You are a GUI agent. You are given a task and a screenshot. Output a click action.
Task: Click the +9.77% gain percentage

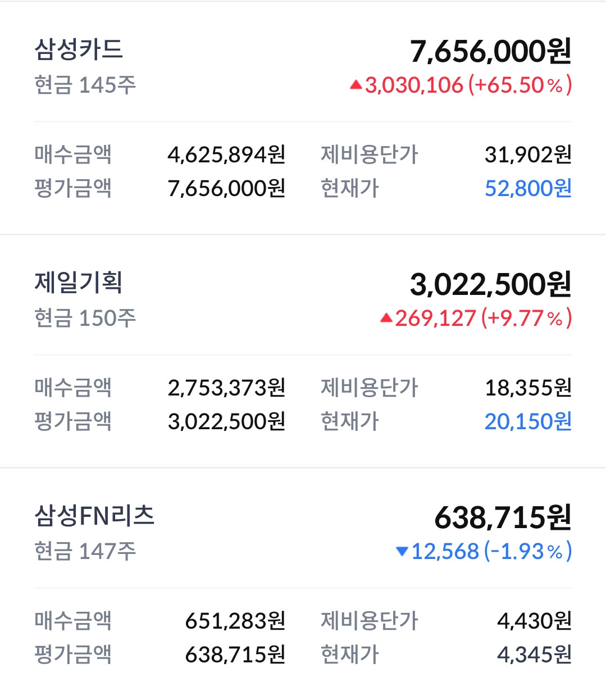point(527,319)
